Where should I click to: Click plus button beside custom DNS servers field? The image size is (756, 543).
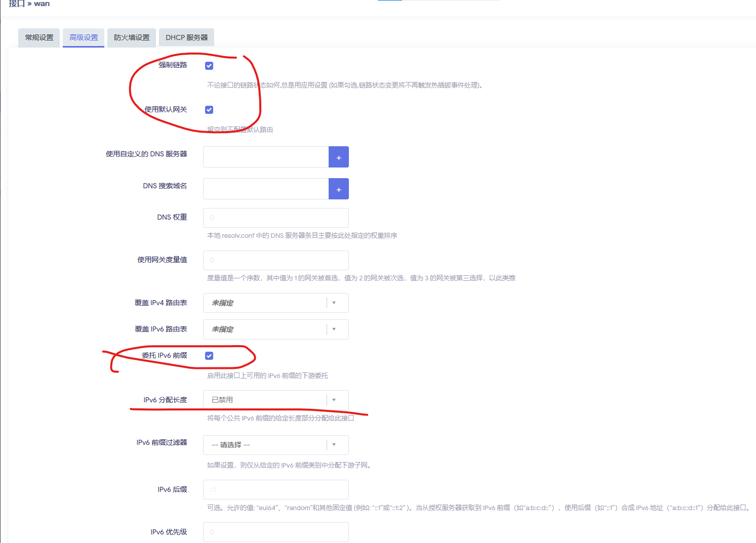click(x=338, y=157)
